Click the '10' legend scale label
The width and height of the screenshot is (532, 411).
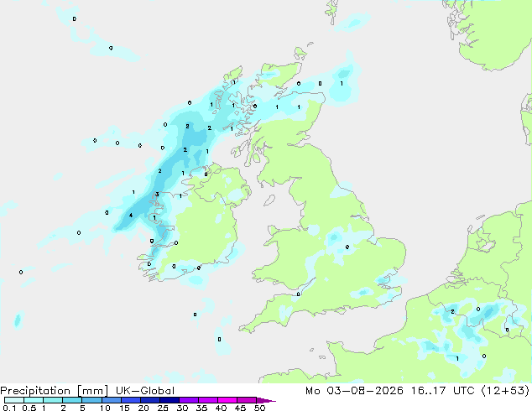[x=105, y=408]
